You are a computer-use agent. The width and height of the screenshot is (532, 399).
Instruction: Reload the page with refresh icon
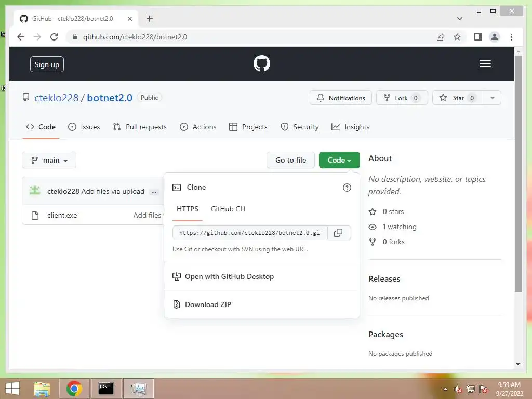pyautogui.click(x=54, y=37)
